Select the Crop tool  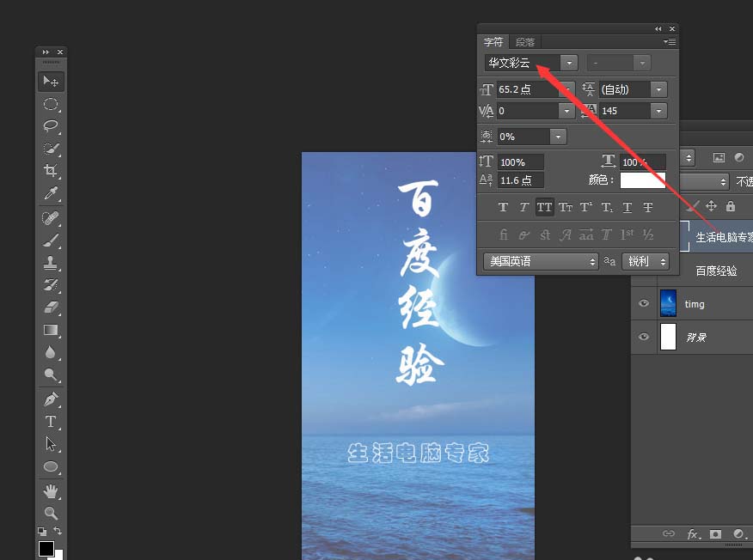pyautogui.click(x=51, y=171)
